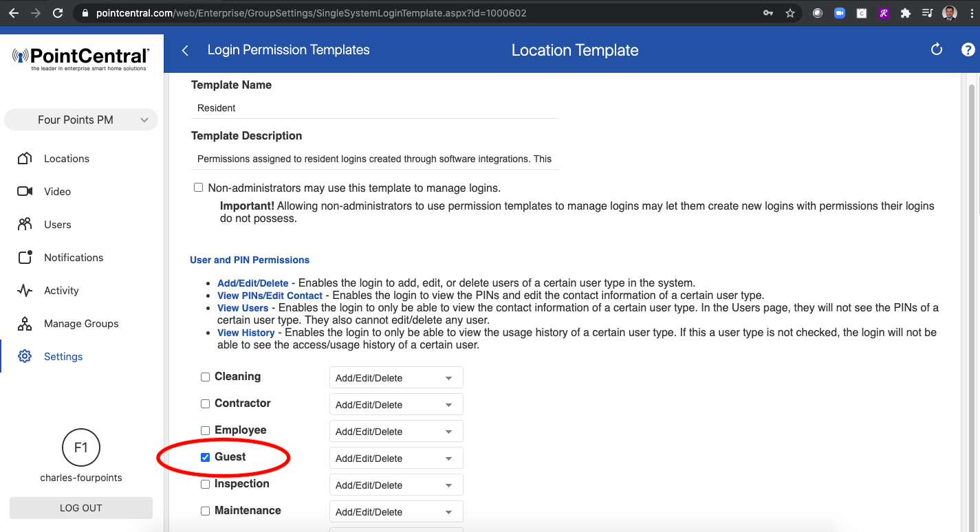Check non-administrators may use this template
This screenshot has height=532, width=980.
pos(198,186)
